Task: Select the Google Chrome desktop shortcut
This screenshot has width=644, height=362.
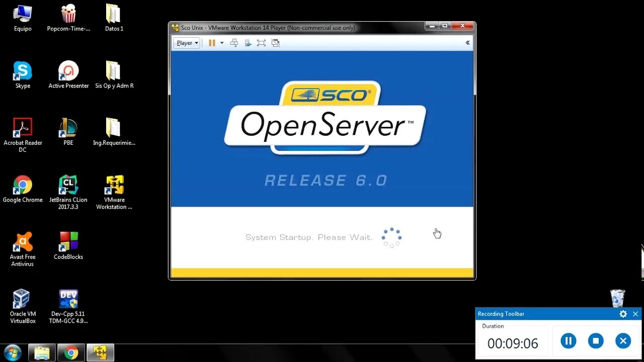Action: pos(23,189)
